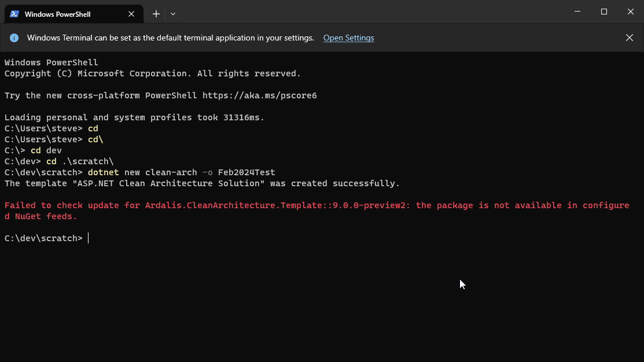The height and width of the screenshot is (362, 644).
Task: Dismiss the default terminal info banner
Action: point(629,38)
